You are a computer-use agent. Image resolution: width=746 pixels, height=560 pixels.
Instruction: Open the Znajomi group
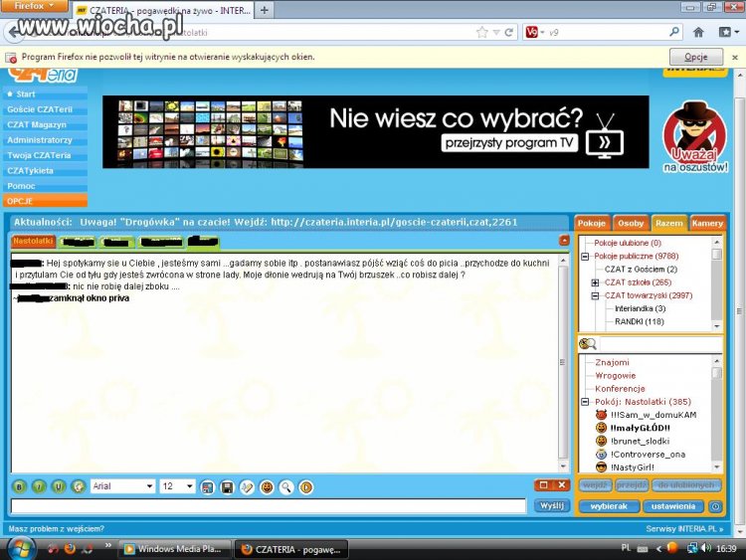(613, 362)
